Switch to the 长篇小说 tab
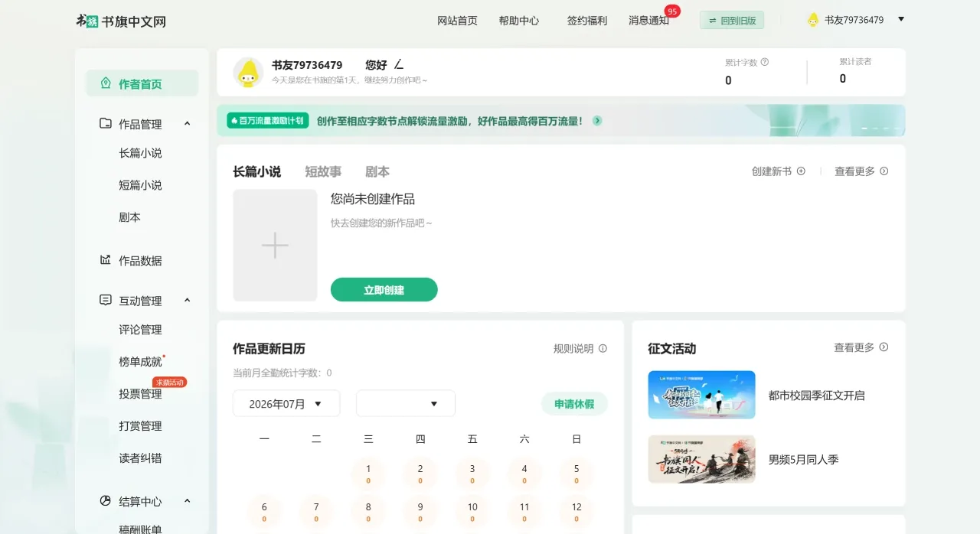 [x=256, y=172]
